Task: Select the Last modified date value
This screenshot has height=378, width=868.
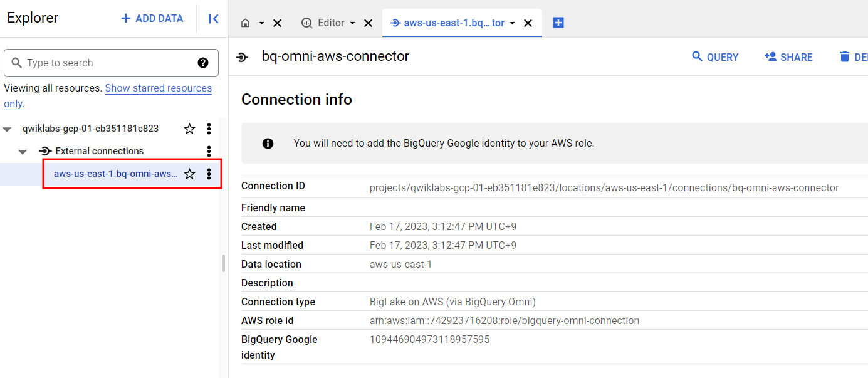Action: click(443, 245)
